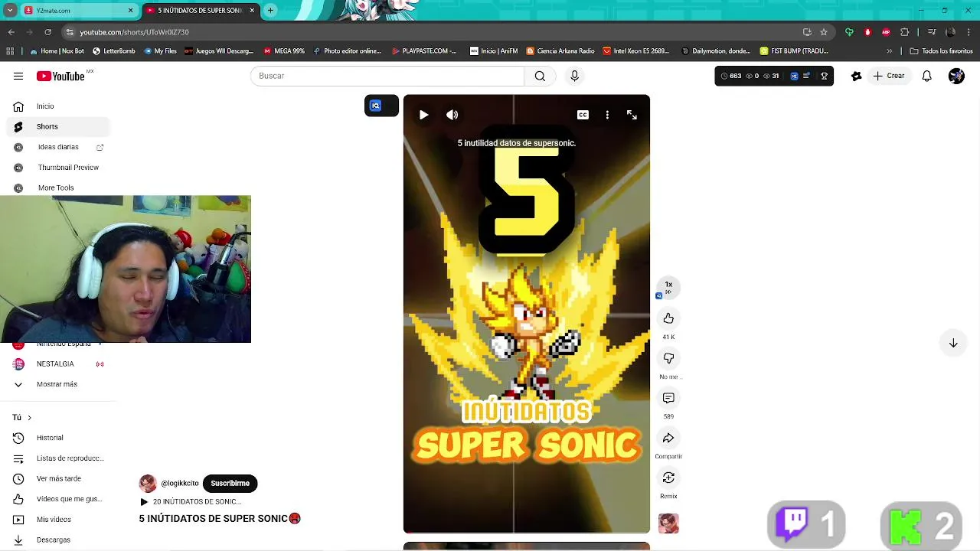This screenshot has width=980, height=551.
Task: Open the YouTube hamburger guide menu
Action: point(18,76)
